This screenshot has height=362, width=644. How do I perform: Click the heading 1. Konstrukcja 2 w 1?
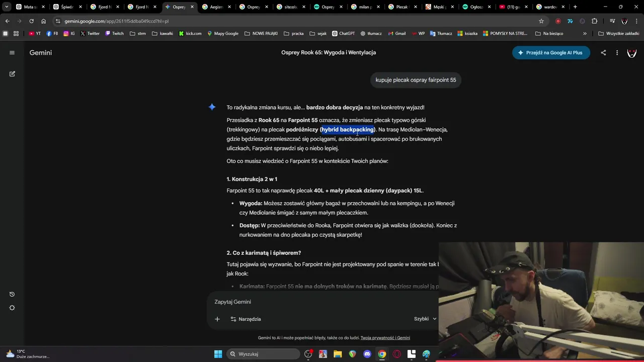click(x=252, y=179)
